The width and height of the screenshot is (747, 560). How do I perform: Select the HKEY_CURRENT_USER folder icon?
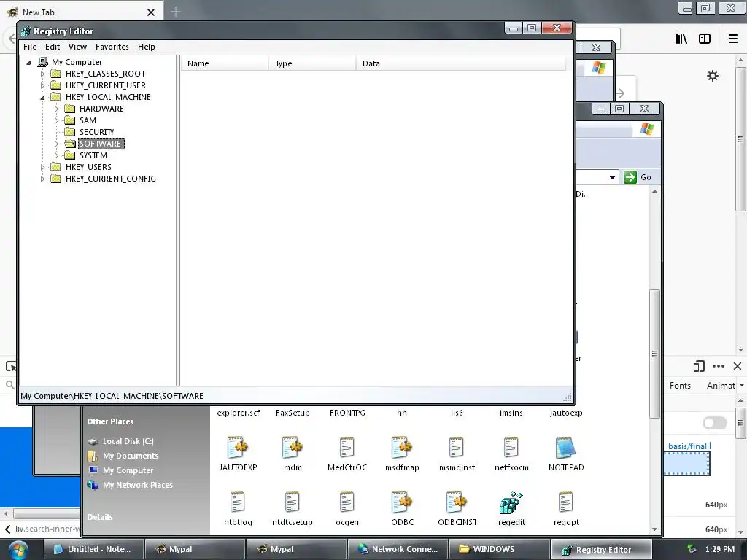pyautogui.click(x=55, y=85)
